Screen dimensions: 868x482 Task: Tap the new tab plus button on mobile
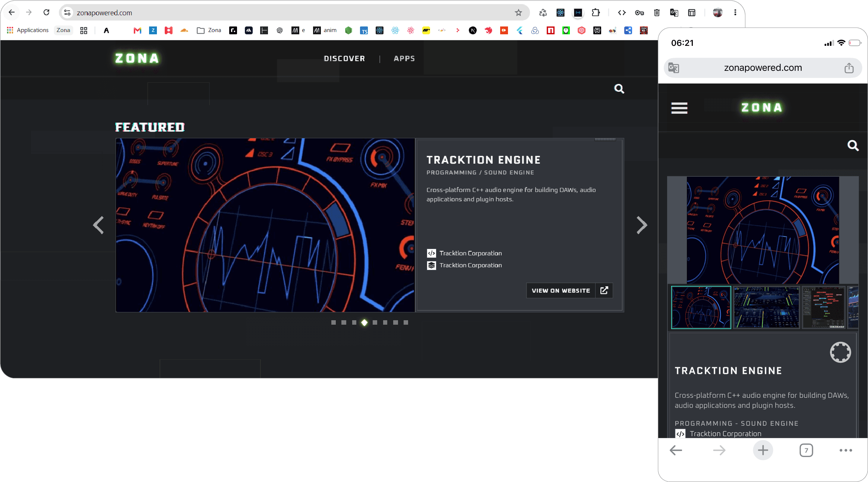[x=763, y=450]
